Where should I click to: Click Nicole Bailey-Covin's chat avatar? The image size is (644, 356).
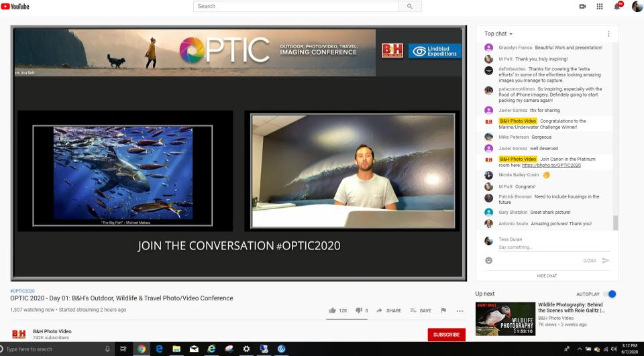coord(489,176)
